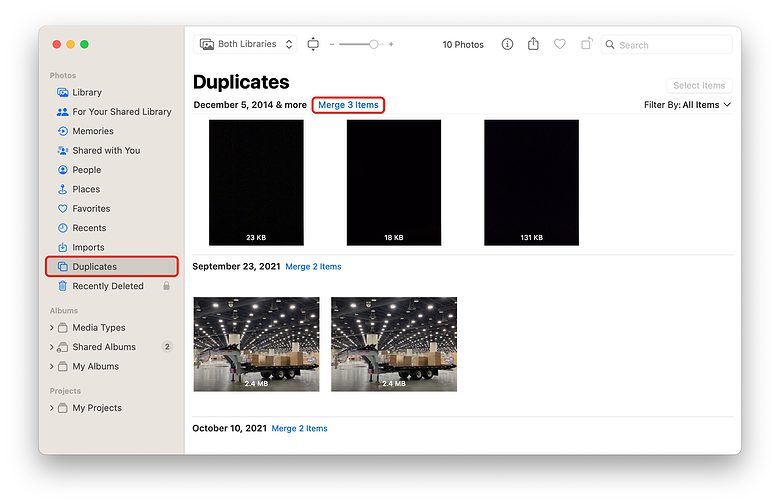Click into the Search field
The image size is (780, 504).
(x=667, y=45)
